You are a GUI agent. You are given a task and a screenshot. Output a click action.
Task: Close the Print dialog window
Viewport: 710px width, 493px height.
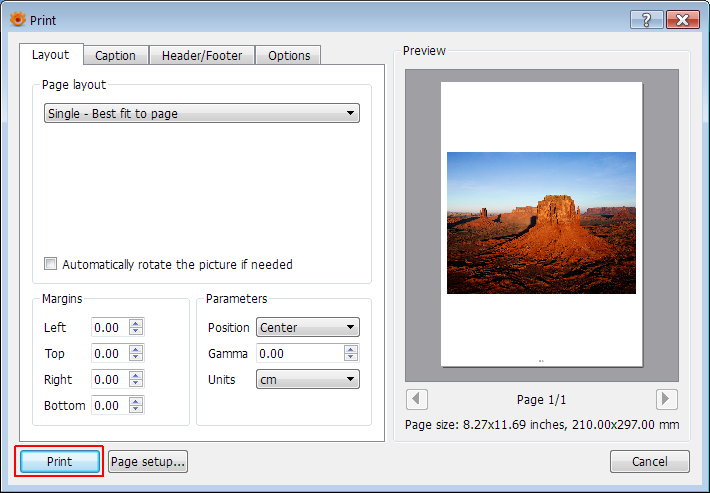point(682,20)
